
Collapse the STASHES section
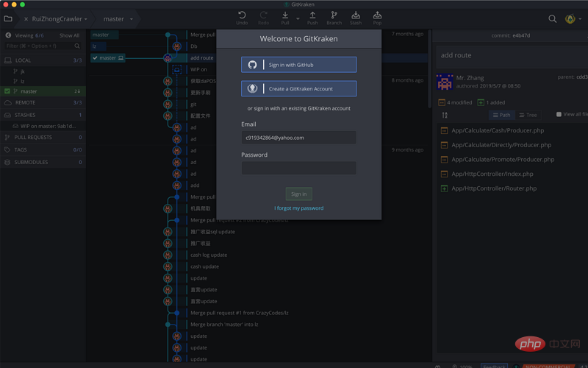tap(43, 115)
